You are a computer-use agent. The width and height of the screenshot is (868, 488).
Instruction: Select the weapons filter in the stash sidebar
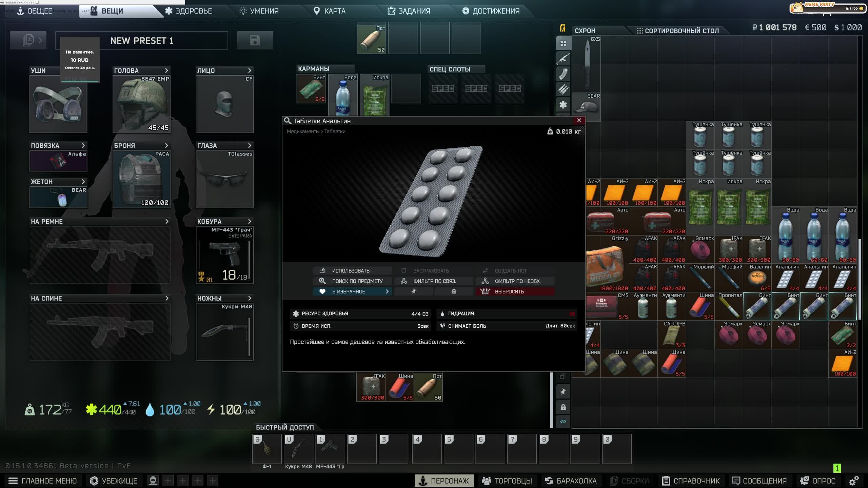click(x=563, y=59)
